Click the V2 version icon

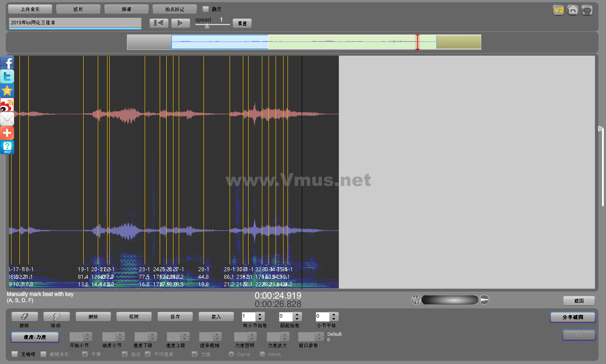click(559, 10)
